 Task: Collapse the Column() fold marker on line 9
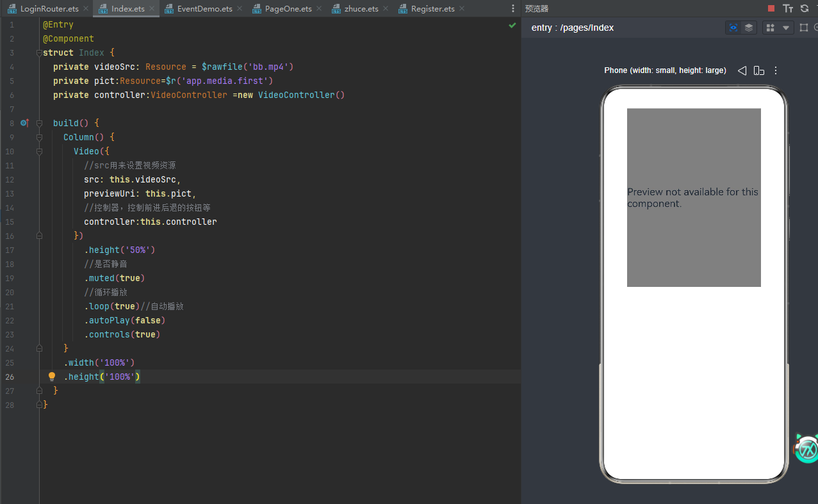pos(40,137)
